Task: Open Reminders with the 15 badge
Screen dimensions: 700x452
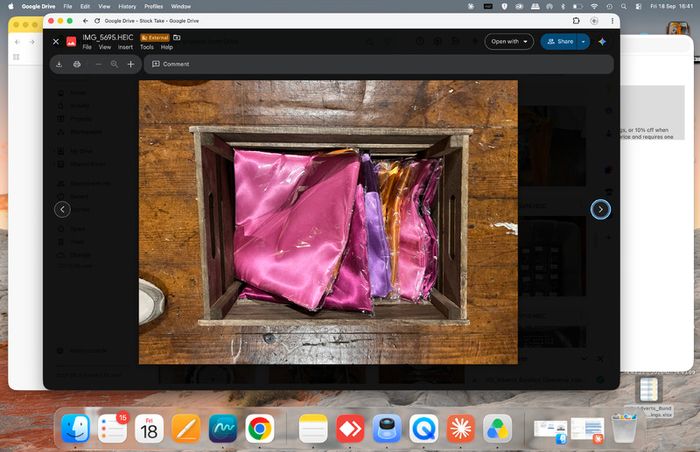Action: tap(112, 428)
